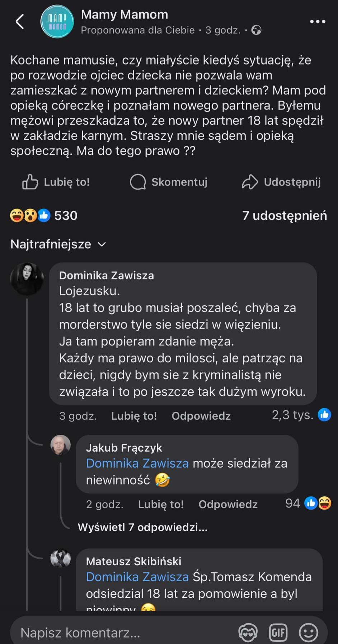Reply to Dominika Zawisza's comment

pos(201,416)
